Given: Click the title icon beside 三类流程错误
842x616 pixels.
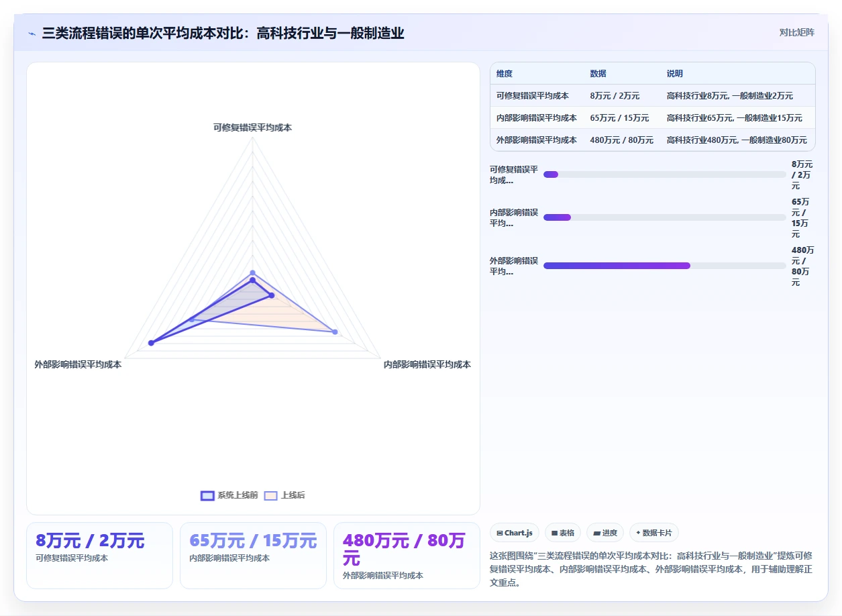Looking at the screenshot, I should click(x=32, y=34).
